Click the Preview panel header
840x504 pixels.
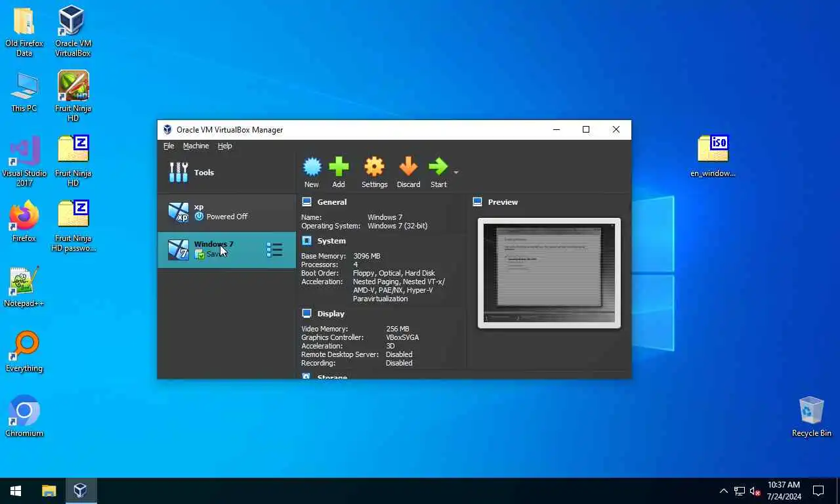pos(503,202)
